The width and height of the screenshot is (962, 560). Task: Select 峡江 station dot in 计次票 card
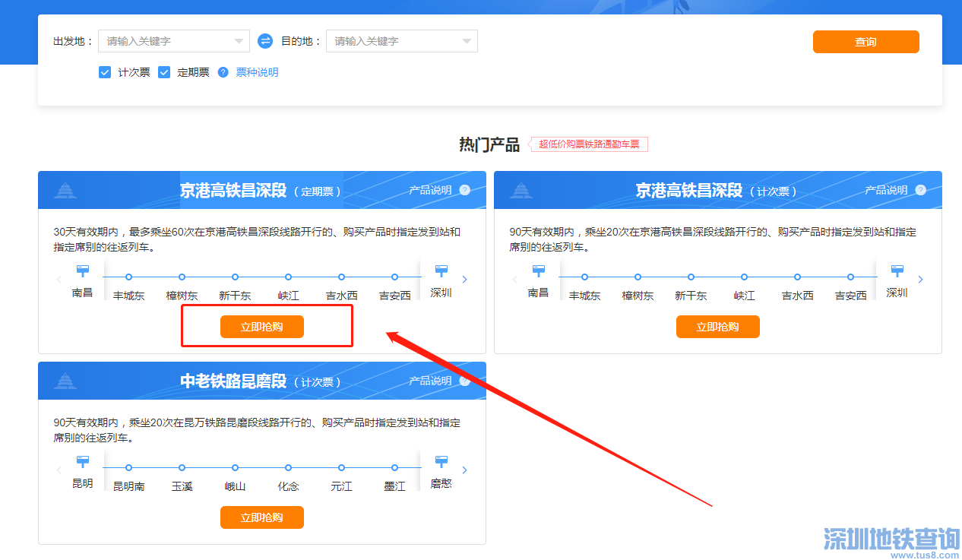click(745, 277)
